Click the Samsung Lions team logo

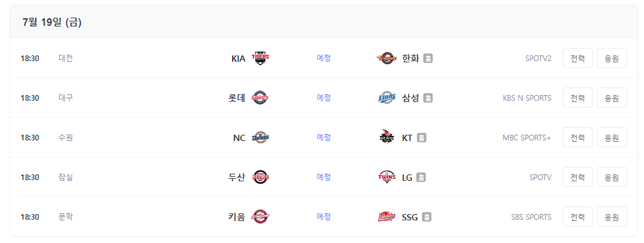click(x=387, y=98)
